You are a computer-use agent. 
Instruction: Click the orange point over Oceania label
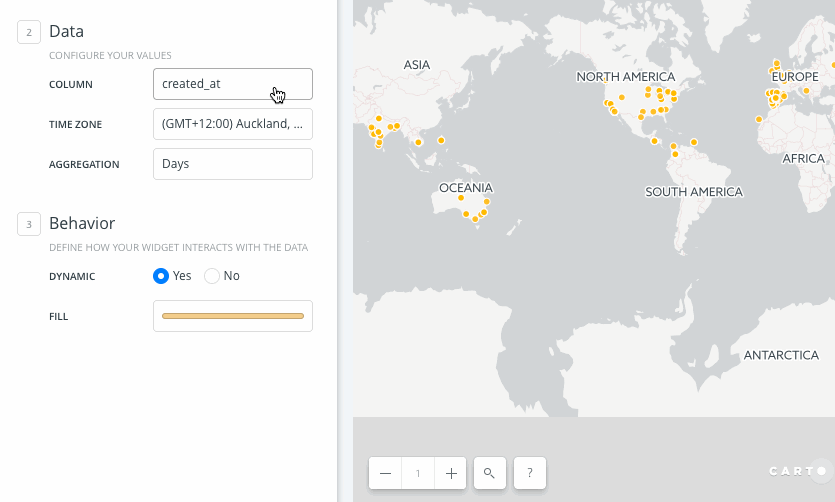point(461,197)
